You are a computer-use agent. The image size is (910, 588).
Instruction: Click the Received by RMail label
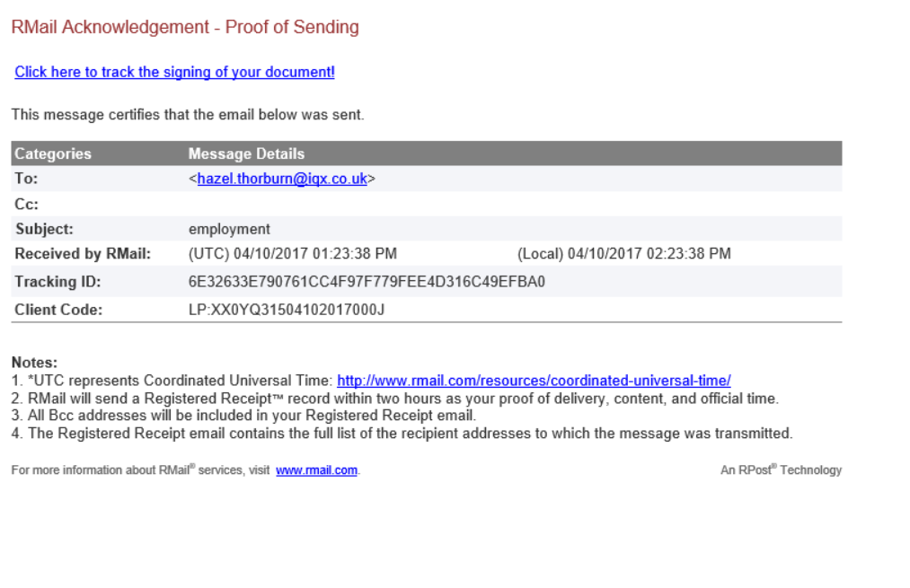click(83, 254)
